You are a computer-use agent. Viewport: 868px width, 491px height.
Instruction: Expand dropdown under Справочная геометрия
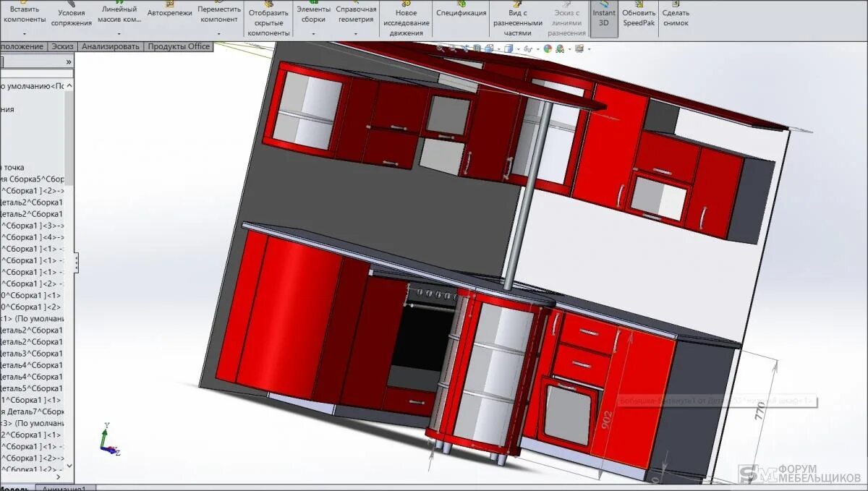tap(357, 33)
